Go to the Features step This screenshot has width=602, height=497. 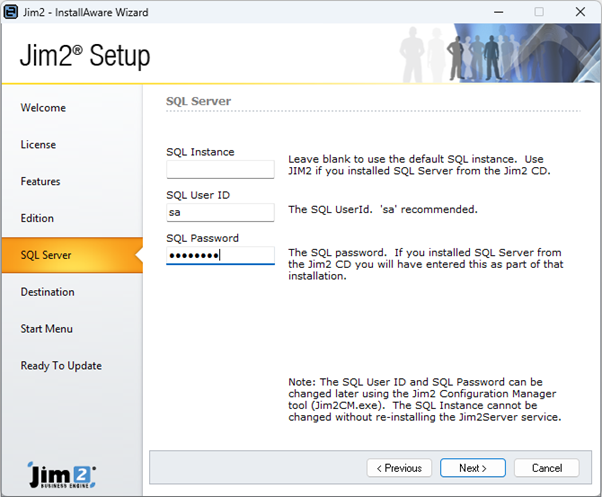[x=40, y=182]
